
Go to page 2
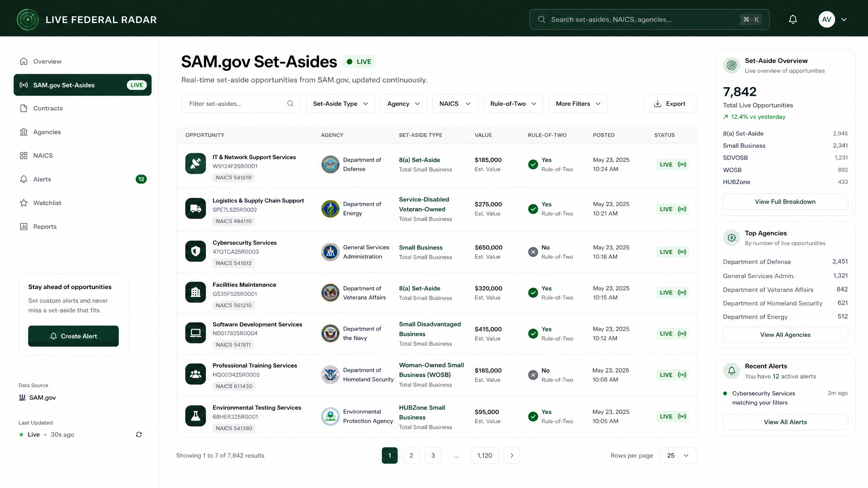[411, 455]
